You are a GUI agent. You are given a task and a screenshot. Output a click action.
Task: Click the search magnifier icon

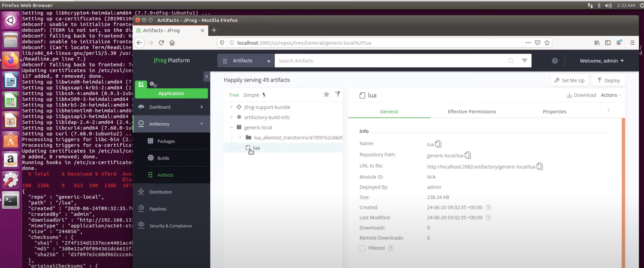511,61
